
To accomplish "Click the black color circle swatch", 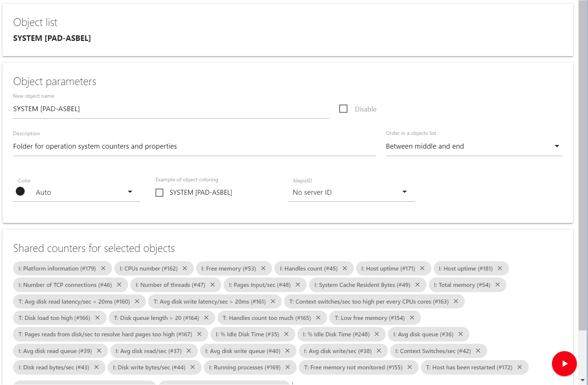I will pyautogui.click(x=20, y=191).
